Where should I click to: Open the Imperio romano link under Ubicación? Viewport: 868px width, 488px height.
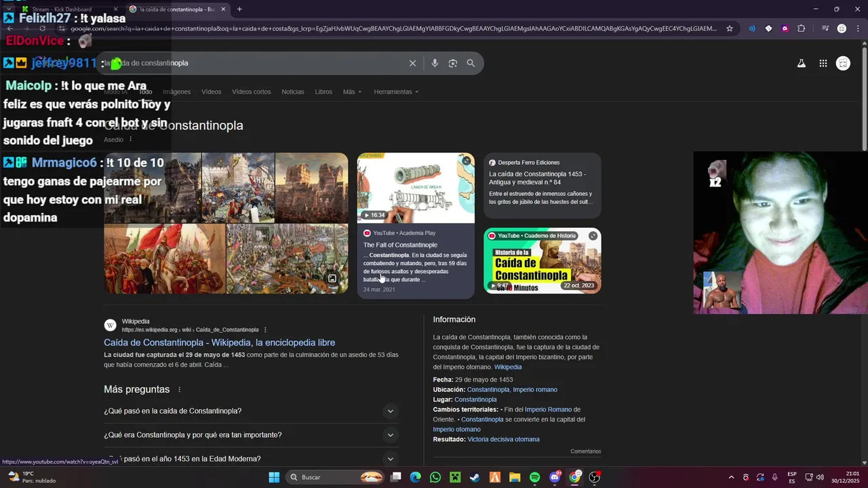[534, 390]
